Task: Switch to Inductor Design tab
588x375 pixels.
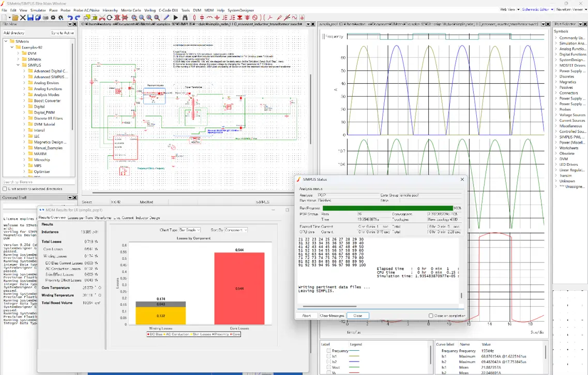Action: 148,217
